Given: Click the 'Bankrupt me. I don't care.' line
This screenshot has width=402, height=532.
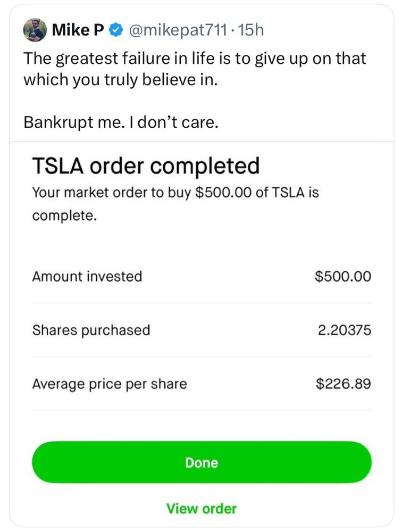Looking at the screenshot, I should click(121, 122).
